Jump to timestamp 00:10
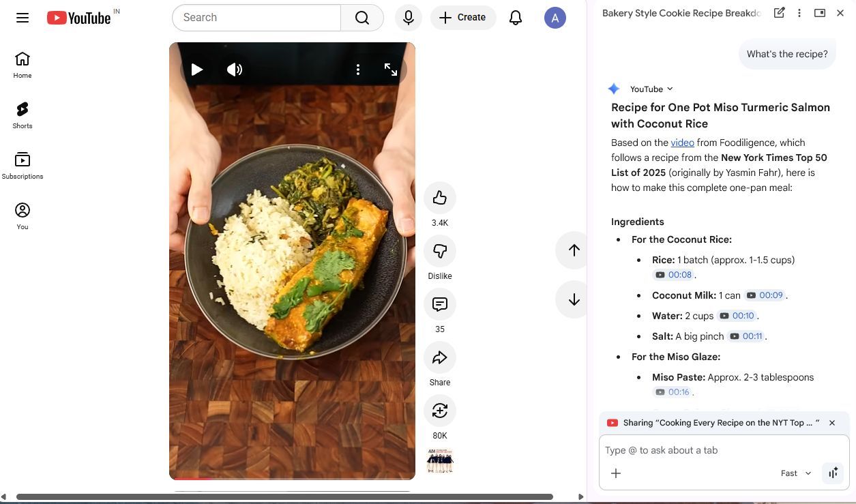Image resolution: width=856 pixels, height=504 pixels. pyautogui.click(x=737, y=316)
